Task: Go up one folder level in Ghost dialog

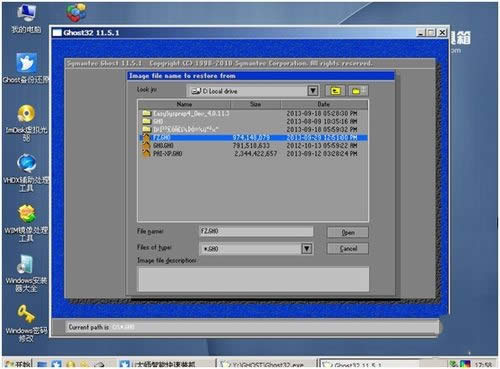Action: pos(335,91)
